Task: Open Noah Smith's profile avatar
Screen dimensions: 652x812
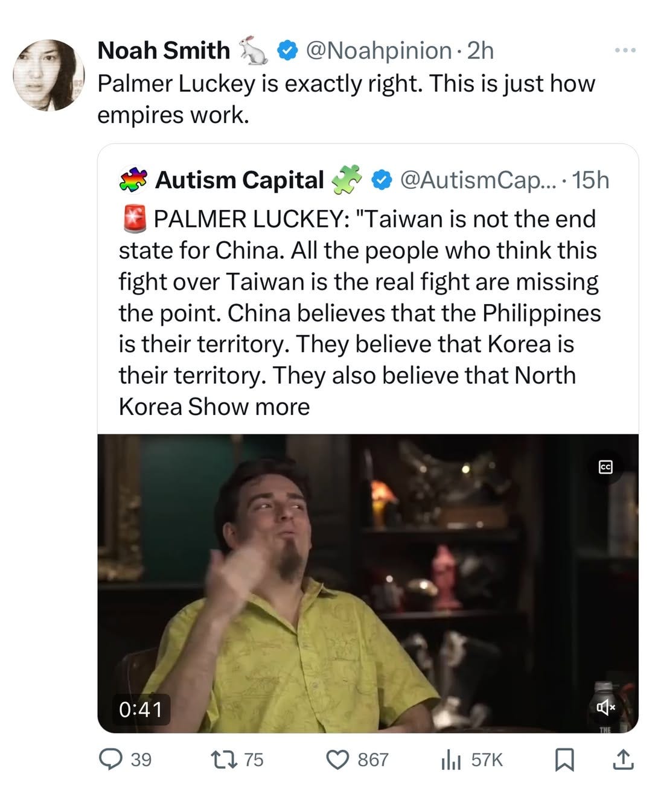Action: click(x=50, y=75)
